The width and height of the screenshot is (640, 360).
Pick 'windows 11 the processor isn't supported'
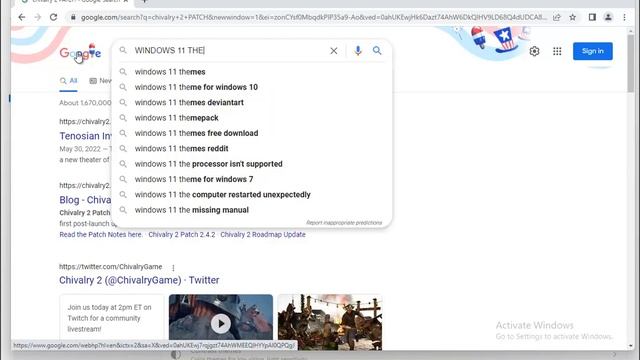[252, 164]
